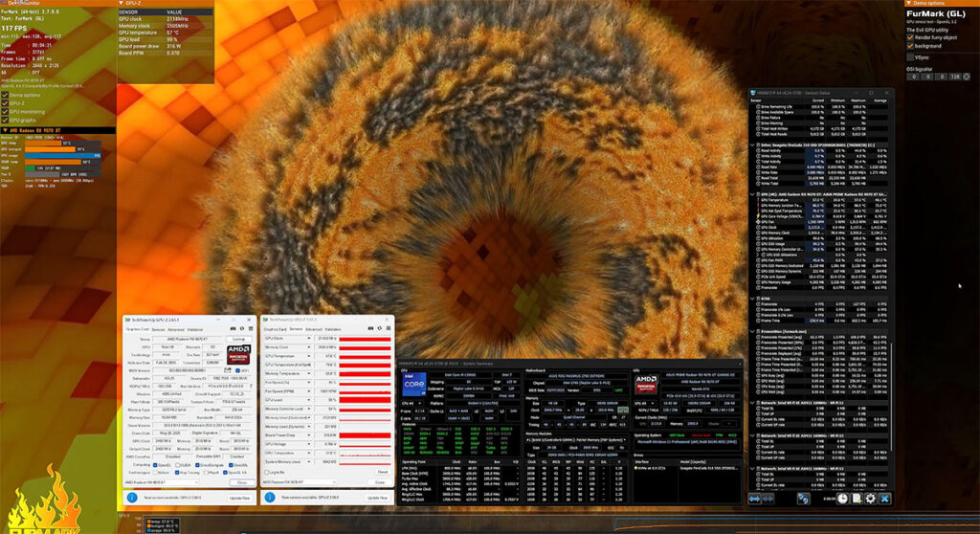
Task: Toggle FurMark GPU-Z overlay checkbox
Action: (5, 103)
